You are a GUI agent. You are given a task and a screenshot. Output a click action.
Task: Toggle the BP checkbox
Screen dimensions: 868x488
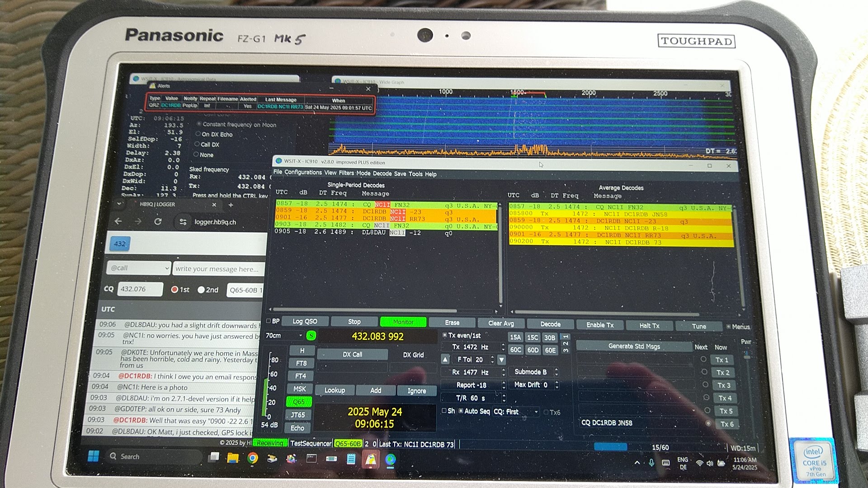click(x=268, y=321)
